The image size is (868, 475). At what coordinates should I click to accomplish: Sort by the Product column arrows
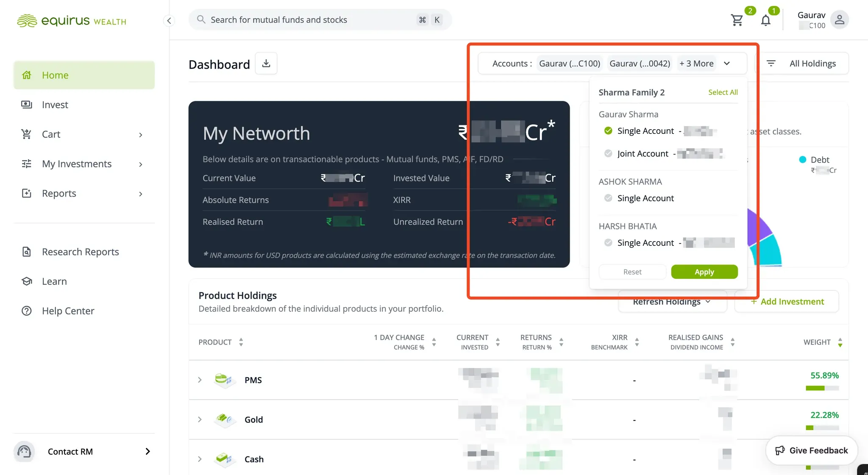click(241, 342)
